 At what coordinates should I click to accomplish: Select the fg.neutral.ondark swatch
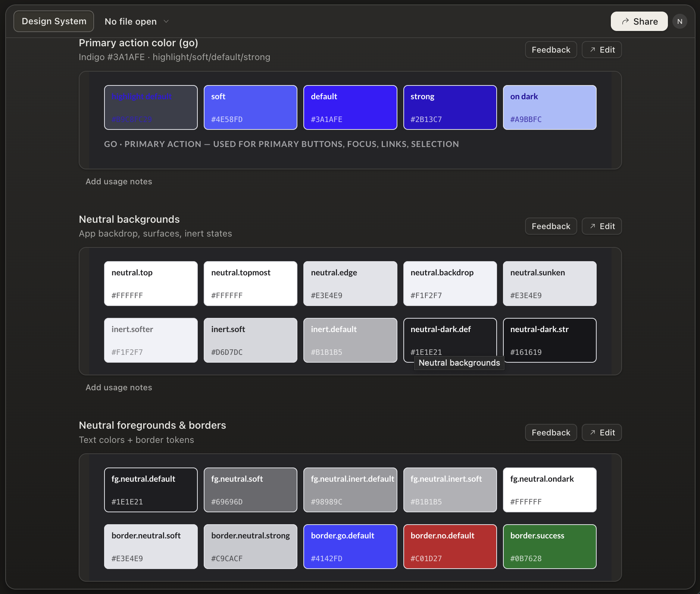point(550,490)
